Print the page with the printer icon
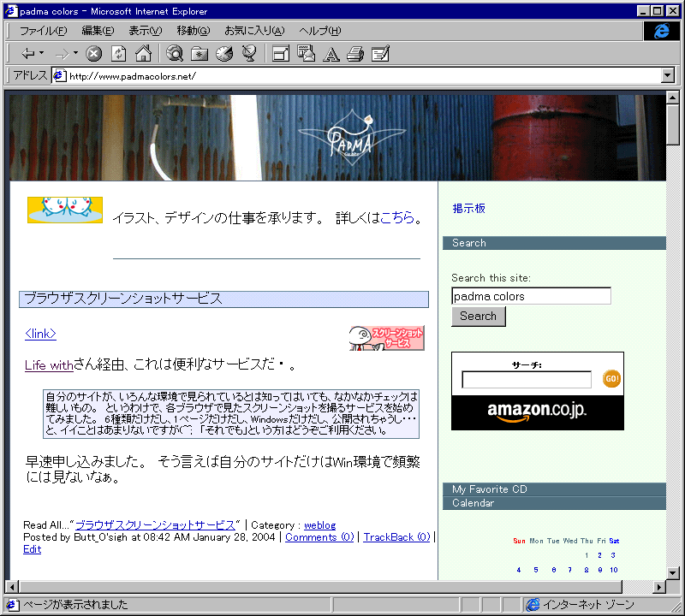 [355, 54]
